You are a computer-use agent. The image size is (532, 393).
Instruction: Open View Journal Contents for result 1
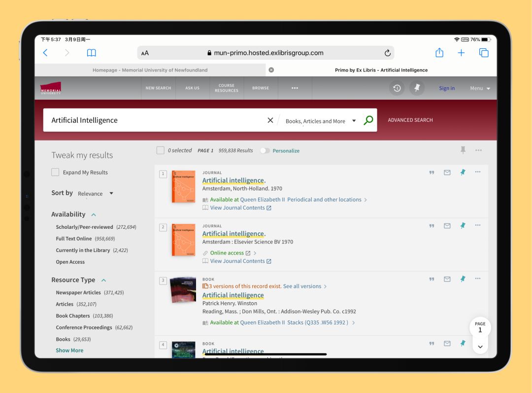237,208
